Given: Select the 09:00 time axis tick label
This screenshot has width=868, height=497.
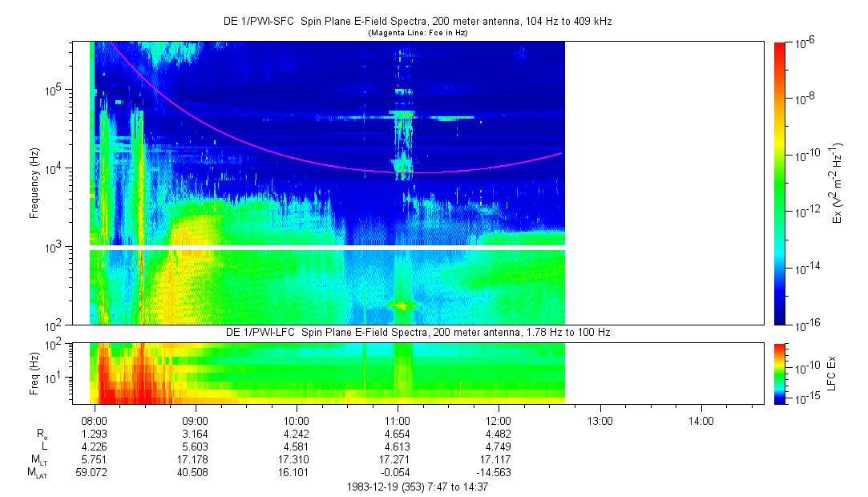Looking at the screenshot, I should tap(196, 420).
